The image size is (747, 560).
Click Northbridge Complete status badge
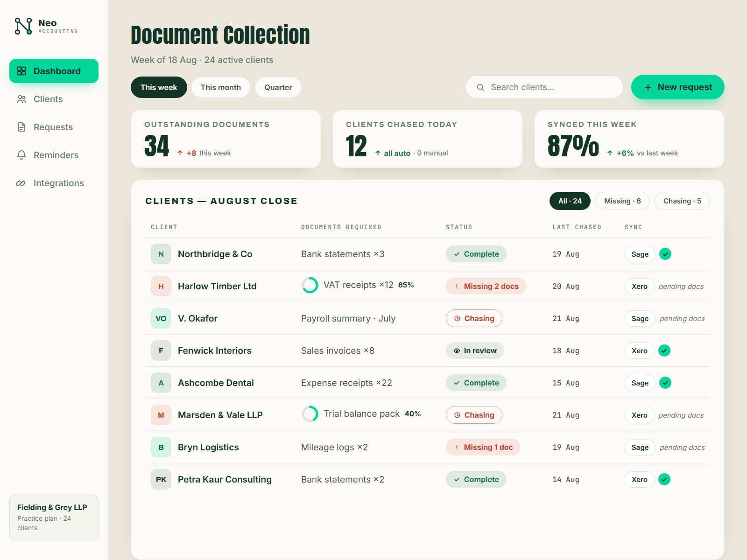pos(476,254)
